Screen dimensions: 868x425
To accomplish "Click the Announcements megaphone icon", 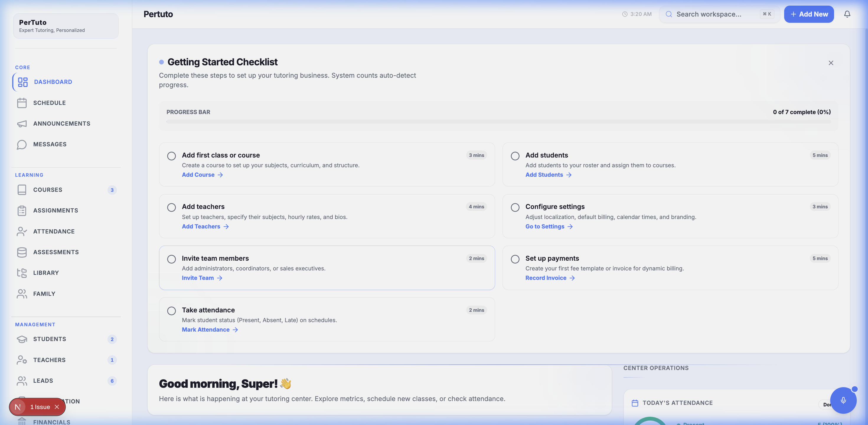I will [22, 124].
